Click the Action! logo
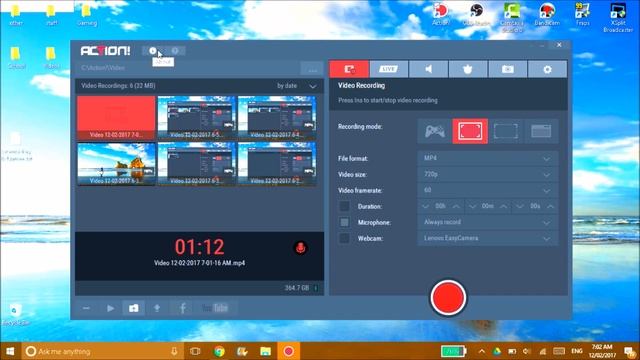Image resolution: width=640 pixels, height=360 pixels. click(105, 51)
